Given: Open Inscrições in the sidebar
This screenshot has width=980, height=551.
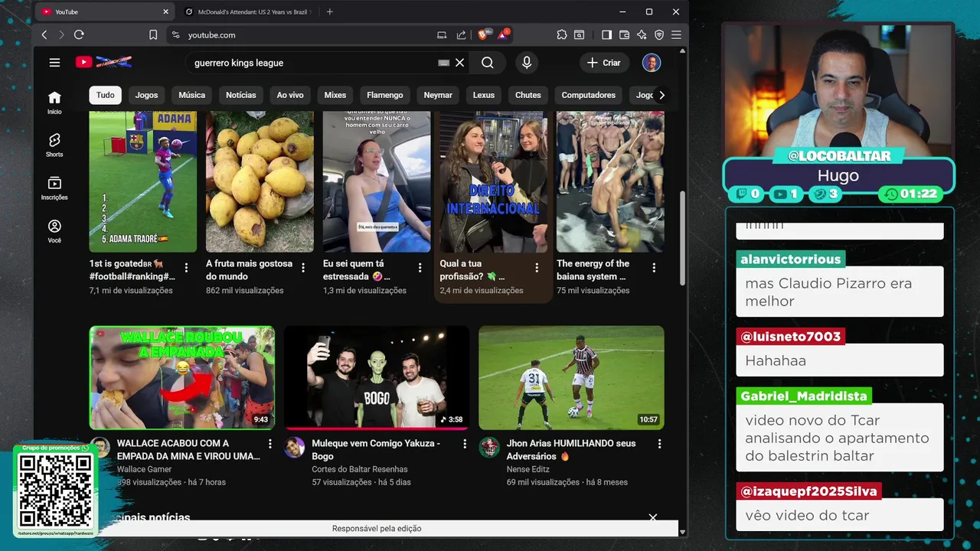Looking at the screenshot, I should point(54,187).
